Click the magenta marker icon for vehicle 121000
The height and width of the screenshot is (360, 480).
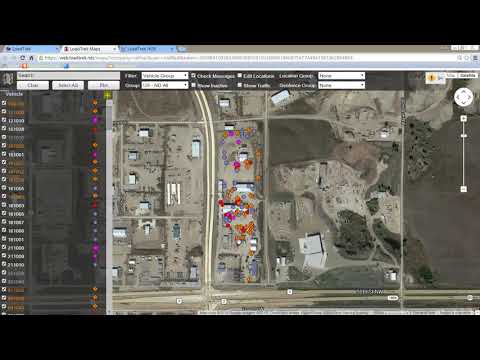pyautogui.click(x=95, y=120)
